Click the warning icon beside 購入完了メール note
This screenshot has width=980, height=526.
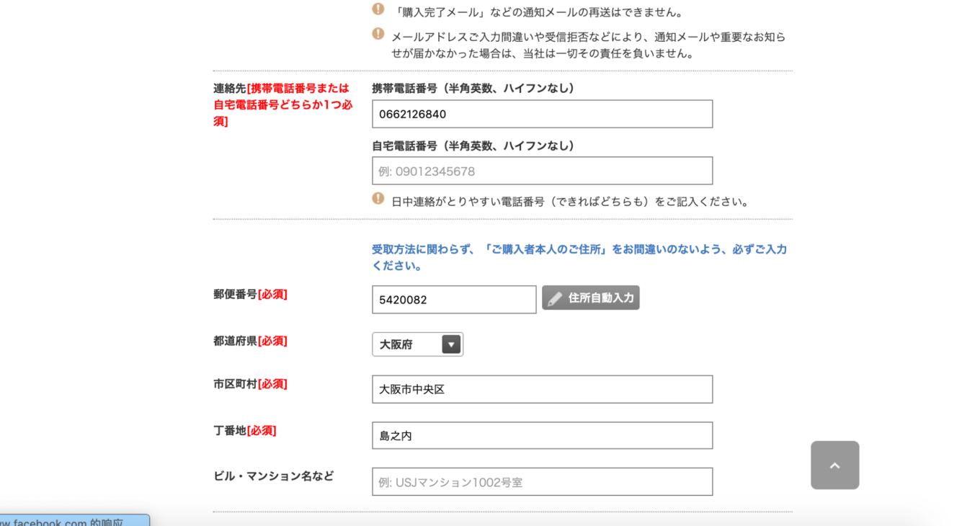pos(378,9)
